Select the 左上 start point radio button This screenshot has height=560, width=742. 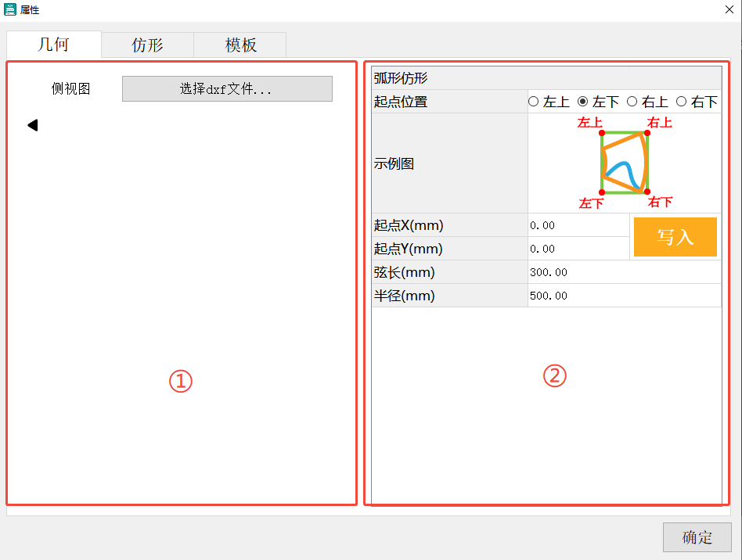pyautogui.click(x=533, y=101)
